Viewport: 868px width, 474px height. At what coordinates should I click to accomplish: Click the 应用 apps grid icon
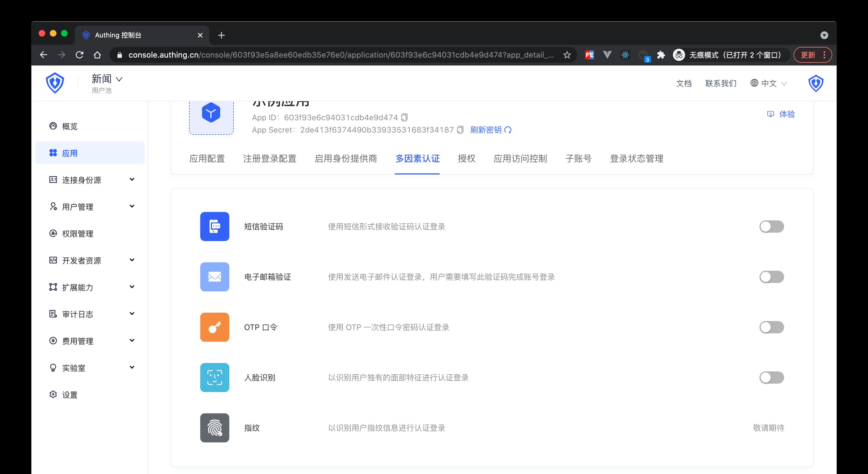point(53,153)
